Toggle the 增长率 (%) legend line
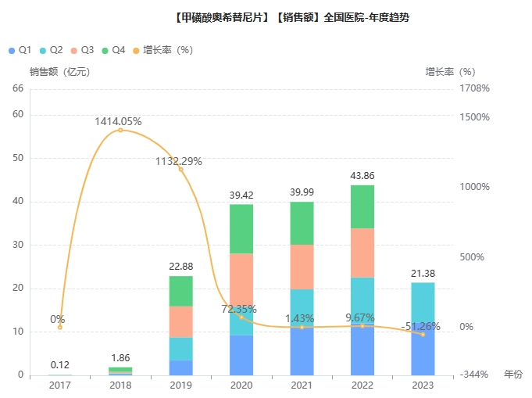Viewport: 532px width, 398px height. [162, 50]
